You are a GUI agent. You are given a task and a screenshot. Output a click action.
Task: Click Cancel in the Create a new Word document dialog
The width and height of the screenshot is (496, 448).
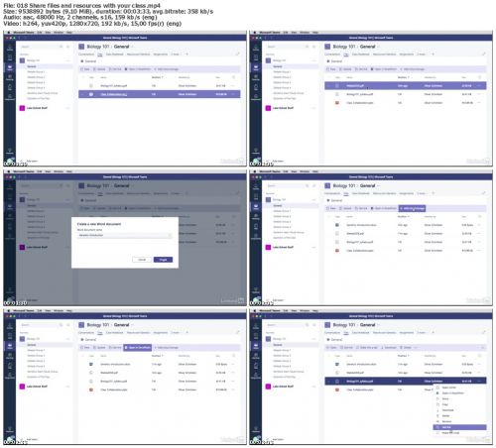coord(142,260)
